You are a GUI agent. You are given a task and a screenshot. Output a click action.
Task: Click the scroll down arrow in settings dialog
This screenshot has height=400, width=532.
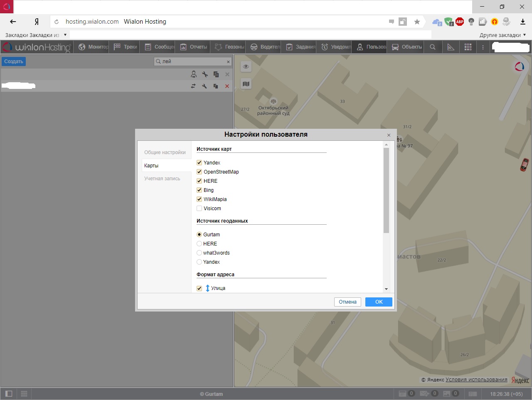[386, 289]
